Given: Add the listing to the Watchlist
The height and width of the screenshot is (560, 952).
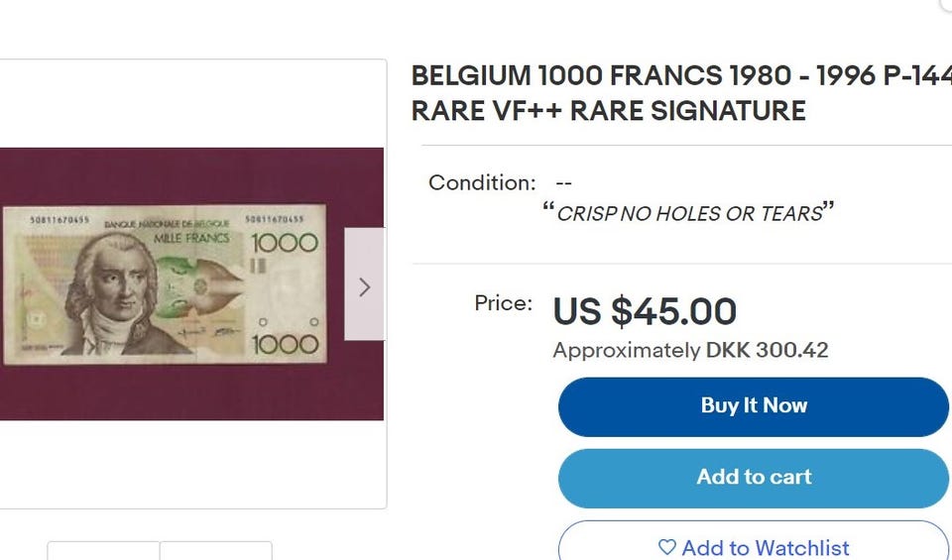Looking at the screenshot, I should tap(754, 547).
